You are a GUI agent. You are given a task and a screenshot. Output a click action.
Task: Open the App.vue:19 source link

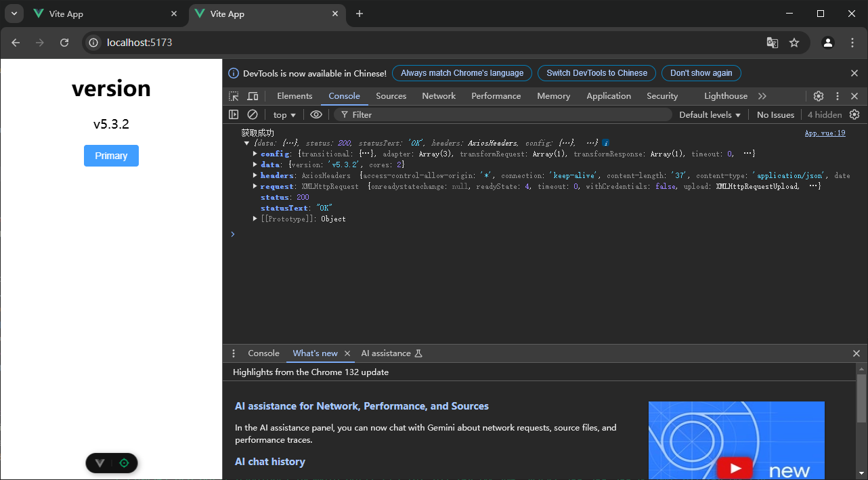(x=825, y=133)
